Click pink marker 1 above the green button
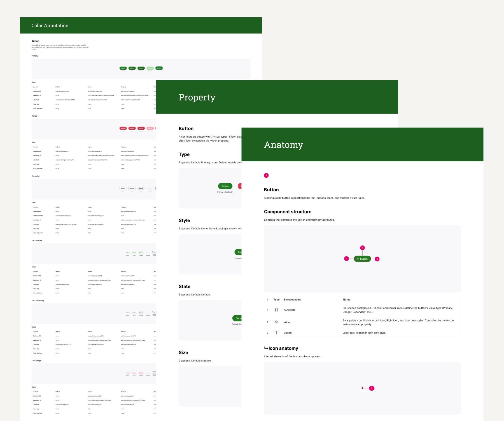The width and height of the screenshot is (504, 421). point(363,248)
